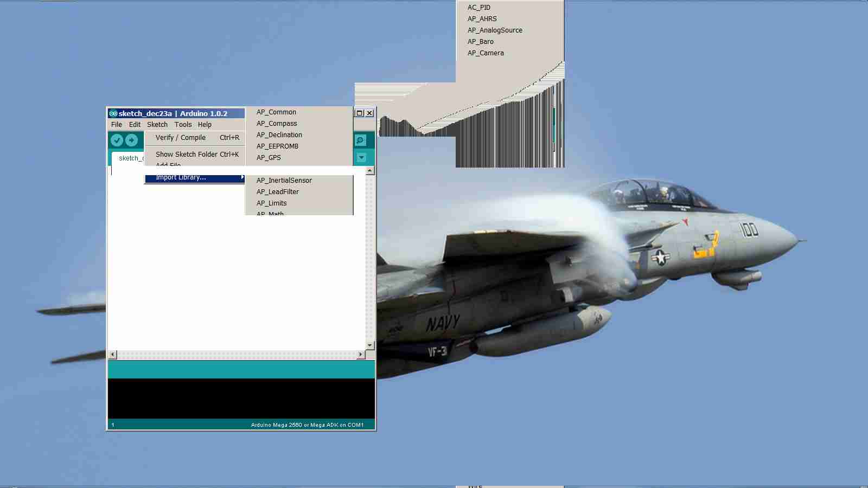Expand the tab options dropdown arrow
Image resolution: width=868 pixels, height=488 pixels.
coord(361,158)
